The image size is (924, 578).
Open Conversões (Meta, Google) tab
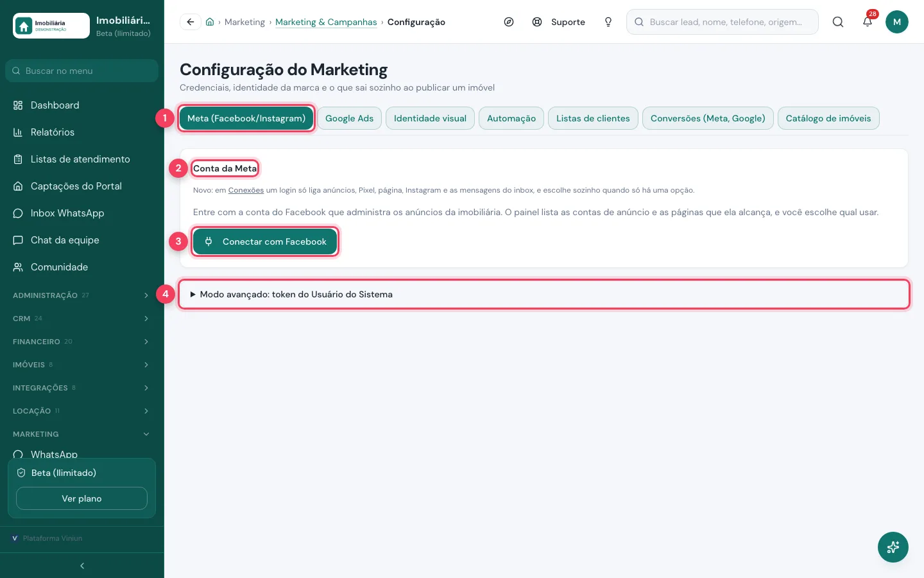[x=708, y=118]
